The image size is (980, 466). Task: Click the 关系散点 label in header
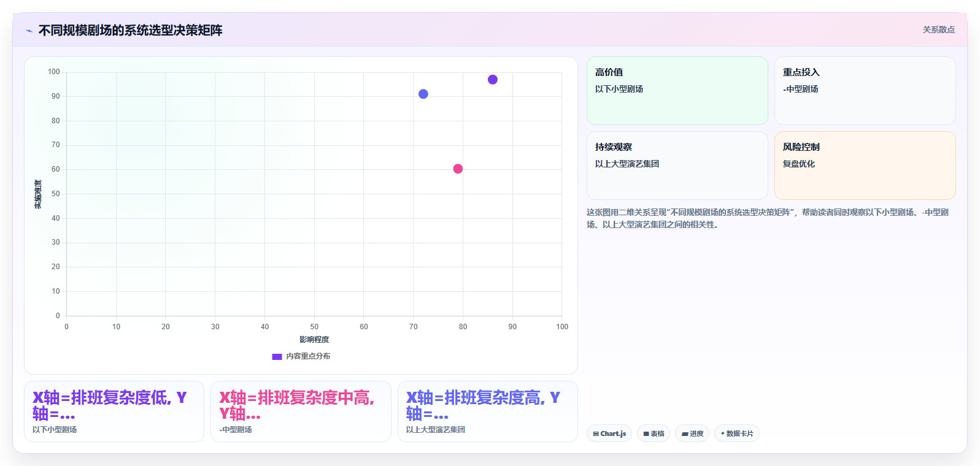point(938,29)
